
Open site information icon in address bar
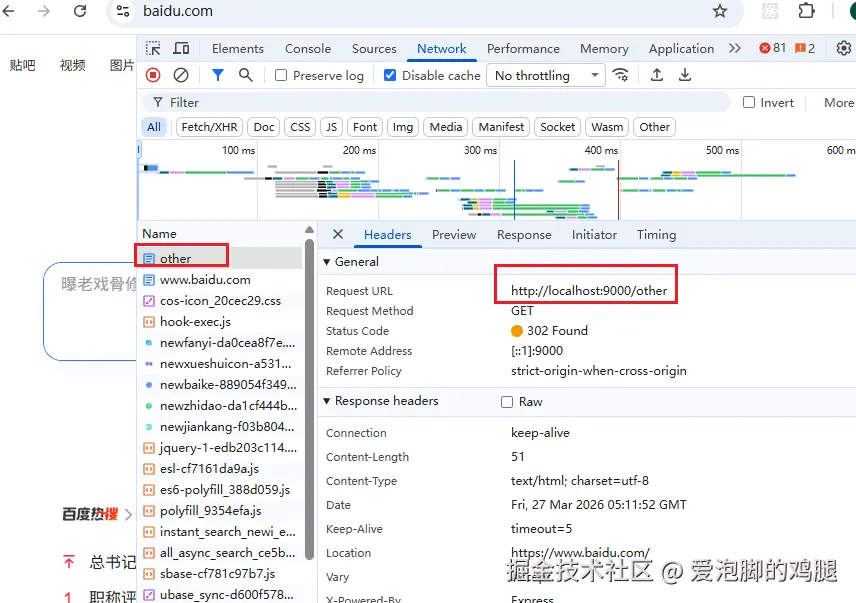point(123,11)
